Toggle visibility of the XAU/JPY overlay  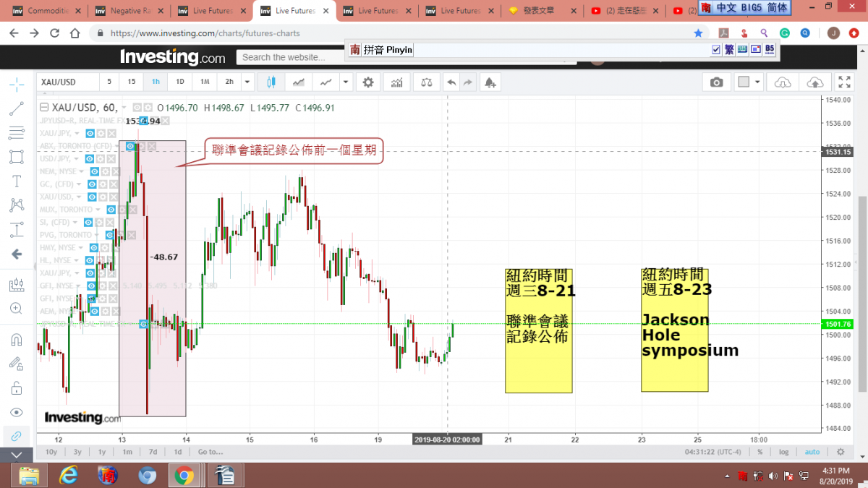pos(90,133)
